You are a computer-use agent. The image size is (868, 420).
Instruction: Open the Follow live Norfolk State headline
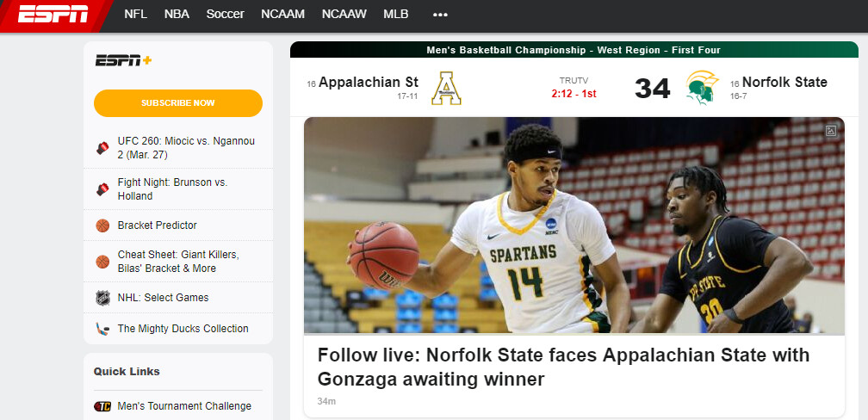563,367
